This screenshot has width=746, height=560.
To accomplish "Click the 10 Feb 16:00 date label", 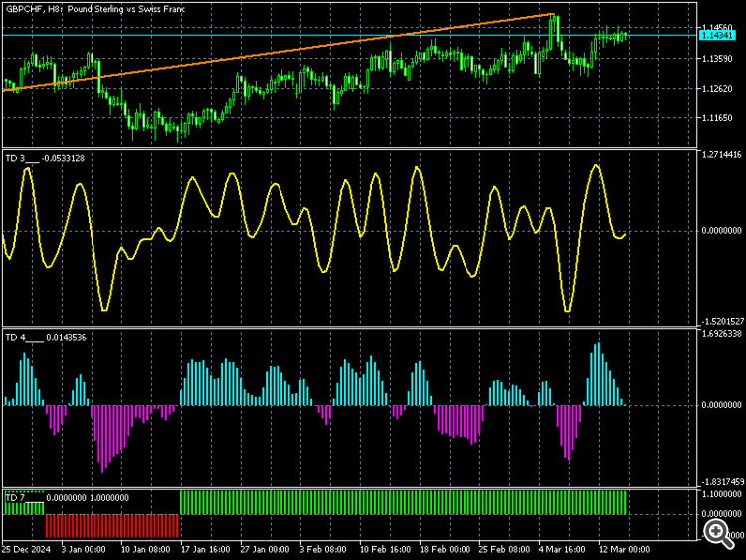I will click(x=385, y=549).
